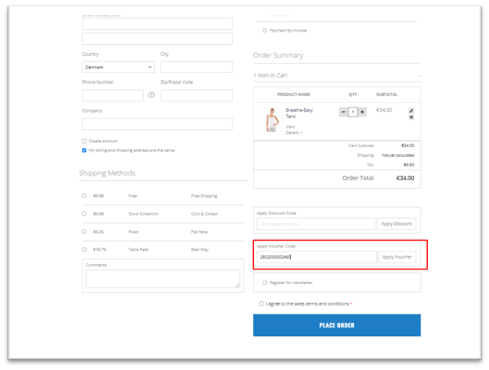Uncheck billing and shipping address are the same
Viewport: 489px width, 370px height.
point(84,150)
